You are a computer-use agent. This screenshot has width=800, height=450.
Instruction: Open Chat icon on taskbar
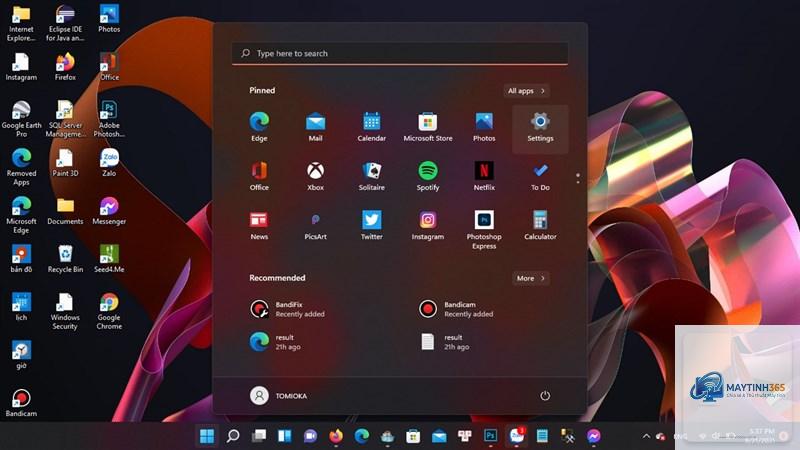(310, 436)
